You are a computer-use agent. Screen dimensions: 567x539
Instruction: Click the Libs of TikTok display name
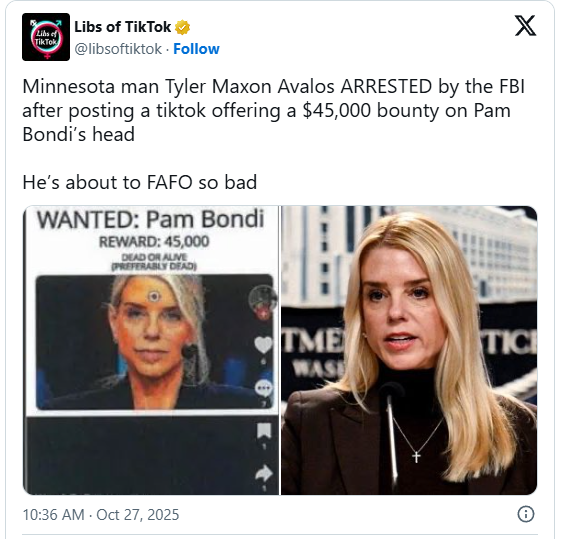tap(123, 27)
